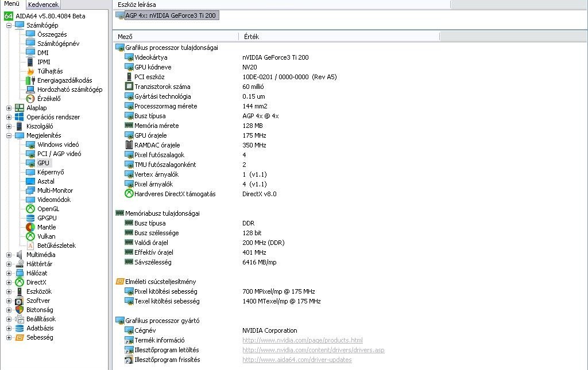Viewport: 588px width, 370px height.
Task: Click the Szoftver icon
Action: click(x=20, y=301)
